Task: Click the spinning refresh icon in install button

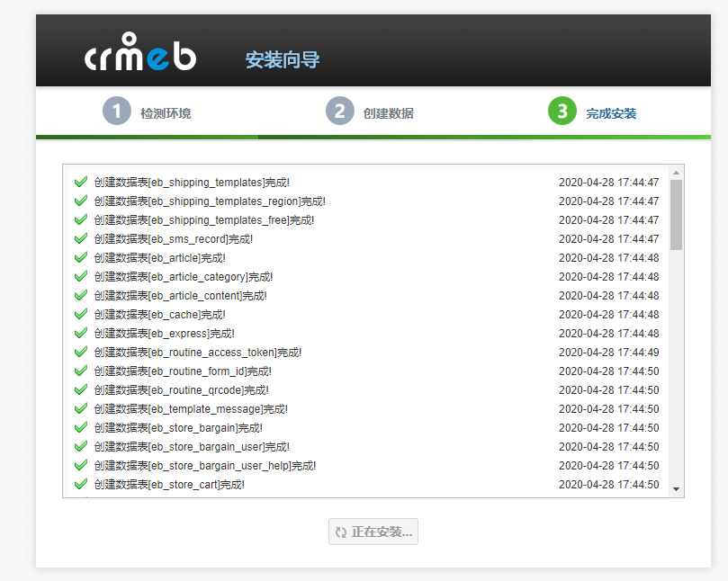Action: [341, 532]
